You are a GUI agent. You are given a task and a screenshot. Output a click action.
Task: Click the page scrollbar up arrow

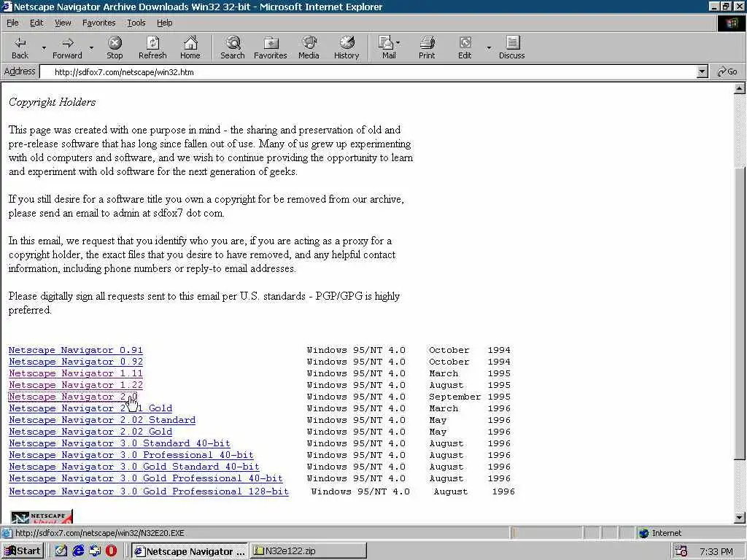pos(740,88)
